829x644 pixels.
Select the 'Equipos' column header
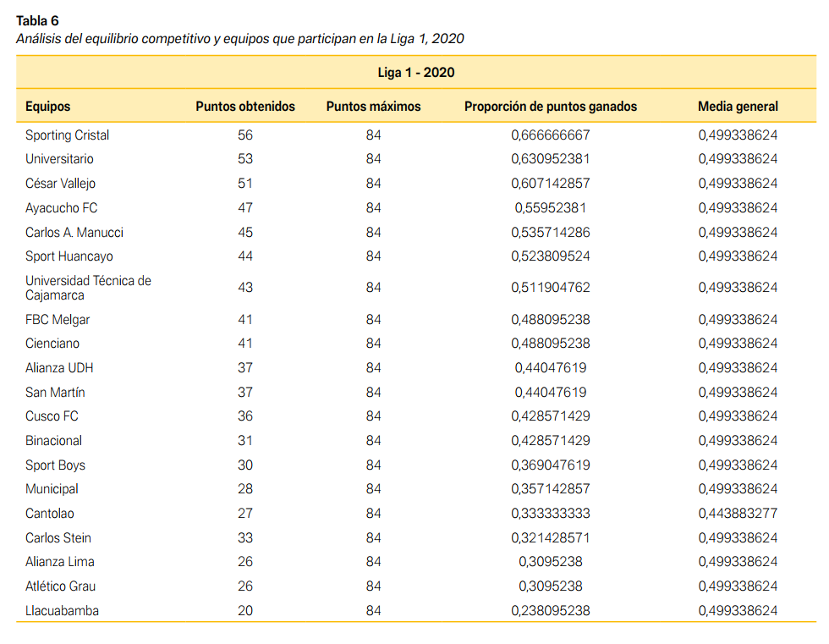pos(48,107)
